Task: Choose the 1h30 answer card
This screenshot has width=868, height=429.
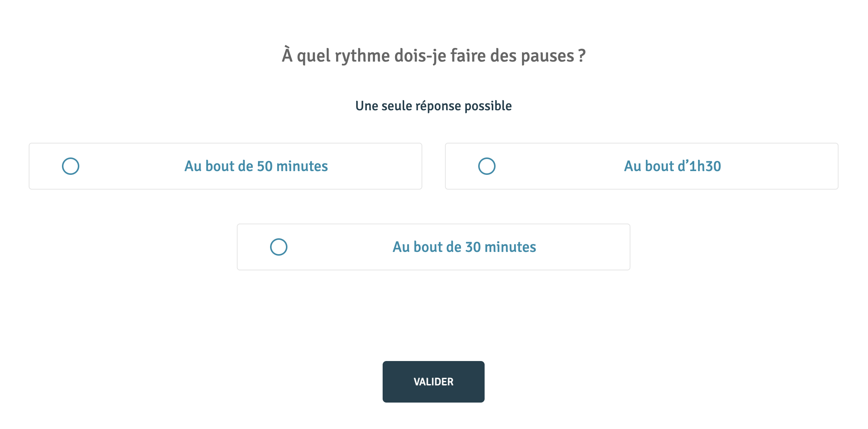Action: click(x=641, y=166)
